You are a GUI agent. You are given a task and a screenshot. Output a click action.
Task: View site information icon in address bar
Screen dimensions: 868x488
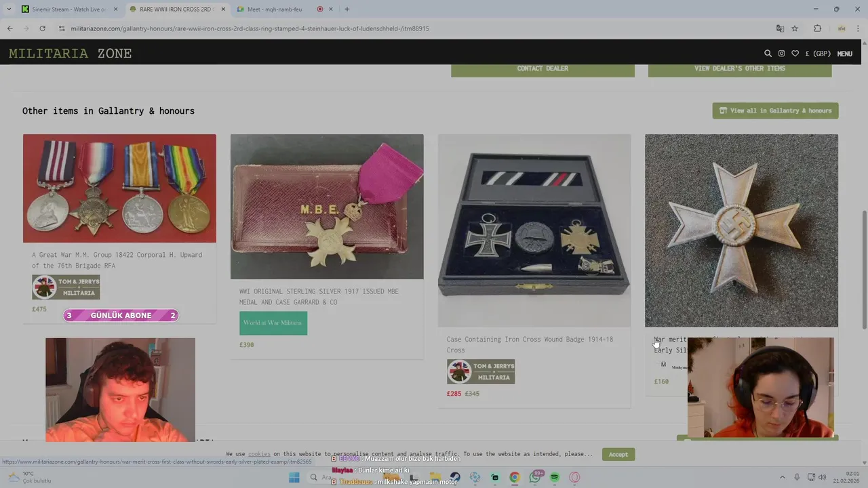click(x=62, y=28)
